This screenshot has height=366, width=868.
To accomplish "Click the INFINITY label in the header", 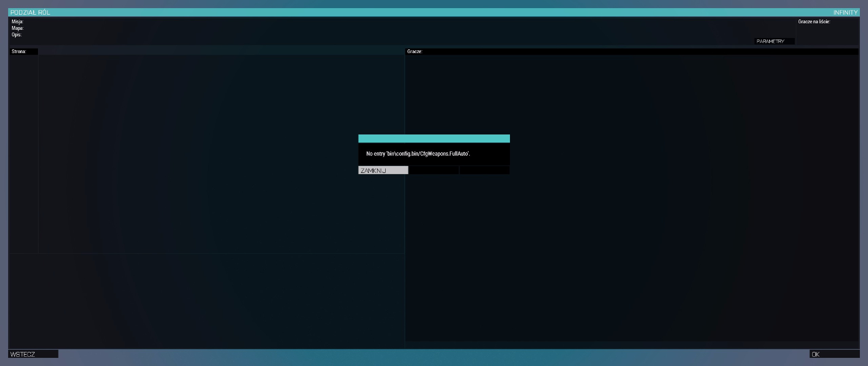I will 845,12.
